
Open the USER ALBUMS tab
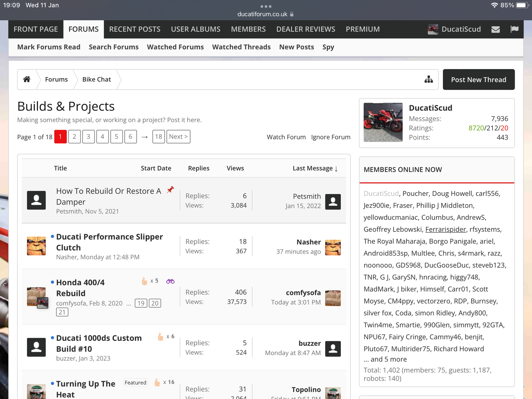click(196, 29)
